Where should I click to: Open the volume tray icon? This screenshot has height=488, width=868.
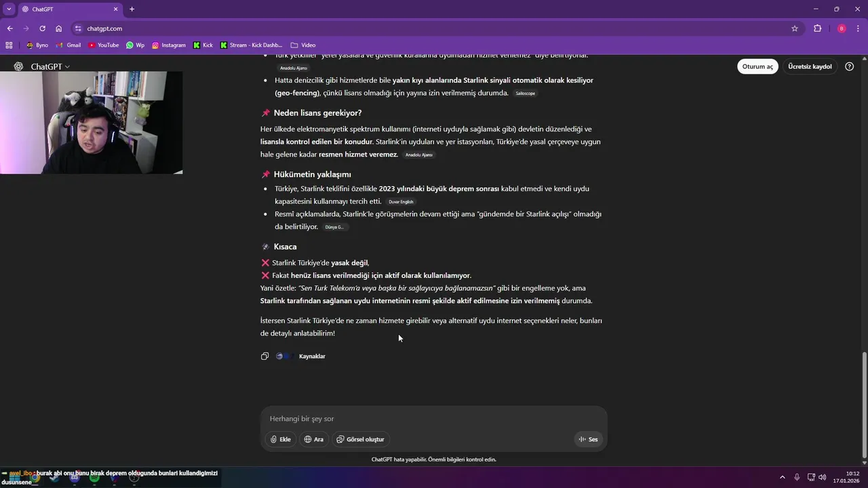(x=822, y=477)
